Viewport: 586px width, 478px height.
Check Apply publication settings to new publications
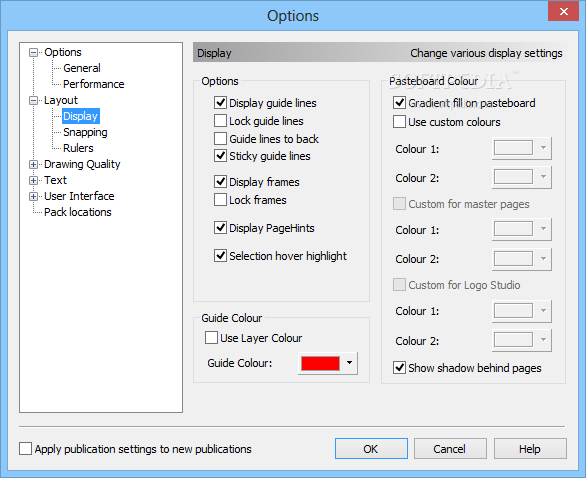pyautogui.click(x=25, y=449)
